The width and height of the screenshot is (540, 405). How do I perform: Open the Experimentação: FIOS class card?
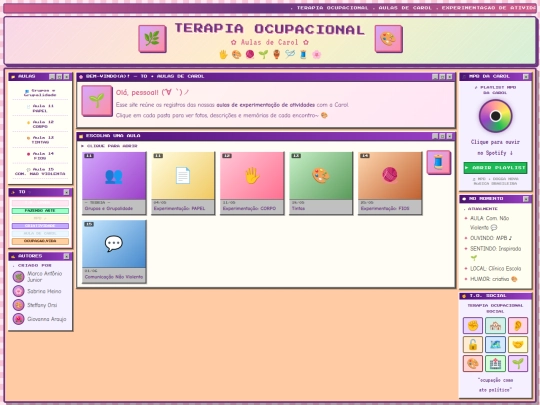pos(390,183)
